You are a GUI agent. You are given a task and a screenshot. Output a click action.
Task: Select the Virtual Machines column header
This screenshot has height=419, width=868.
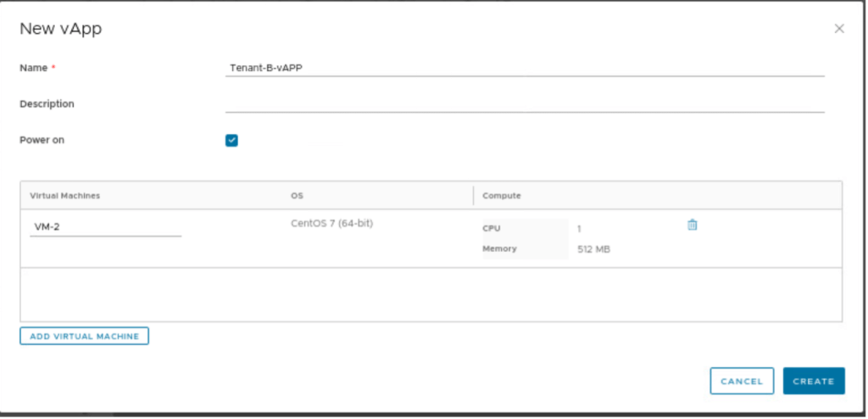(x=65, y=196)
